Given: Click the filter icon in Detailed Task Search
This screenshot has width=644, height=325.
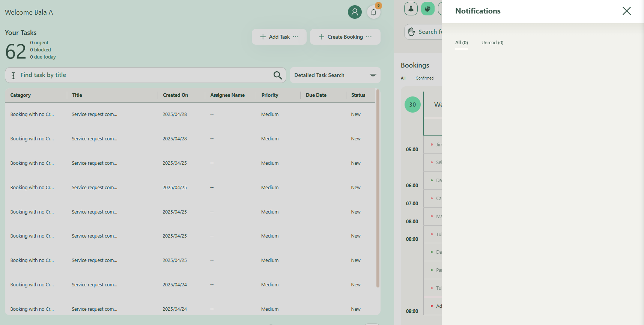Looking at the screenshot, I should pos(373,75).
